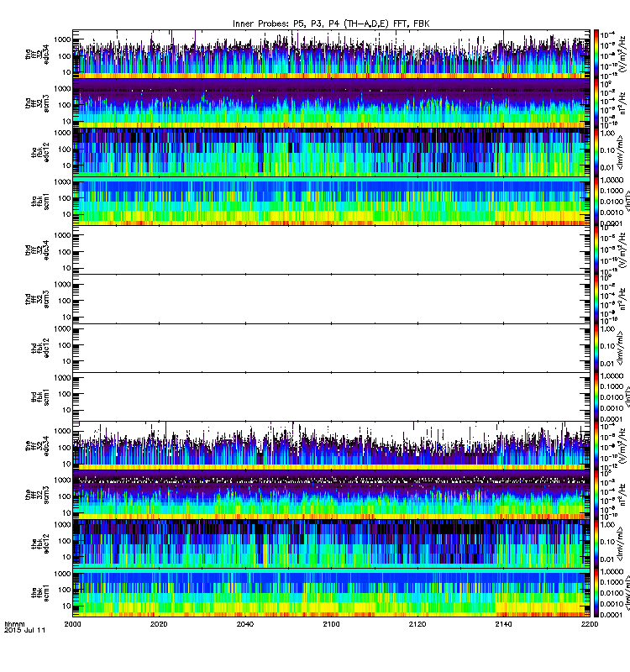This screenshot has width=630, height=672.
Task: Click the 2140 time tick label
Action: (503, 624)
